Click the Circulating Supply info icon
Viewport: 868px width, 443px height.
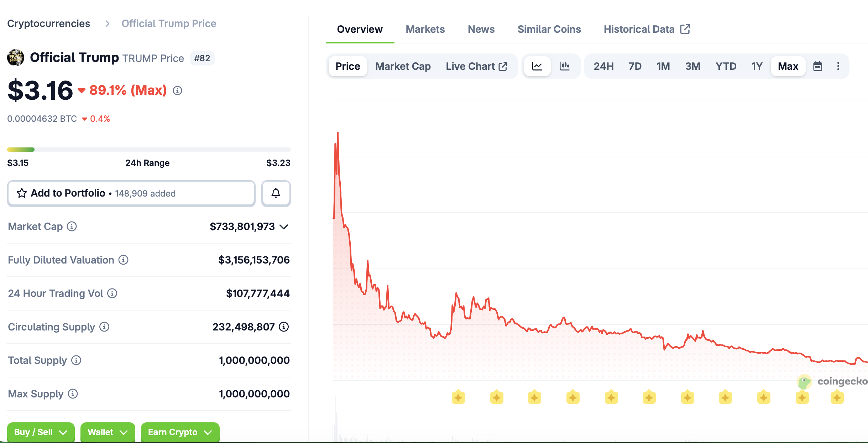(104, 327)
